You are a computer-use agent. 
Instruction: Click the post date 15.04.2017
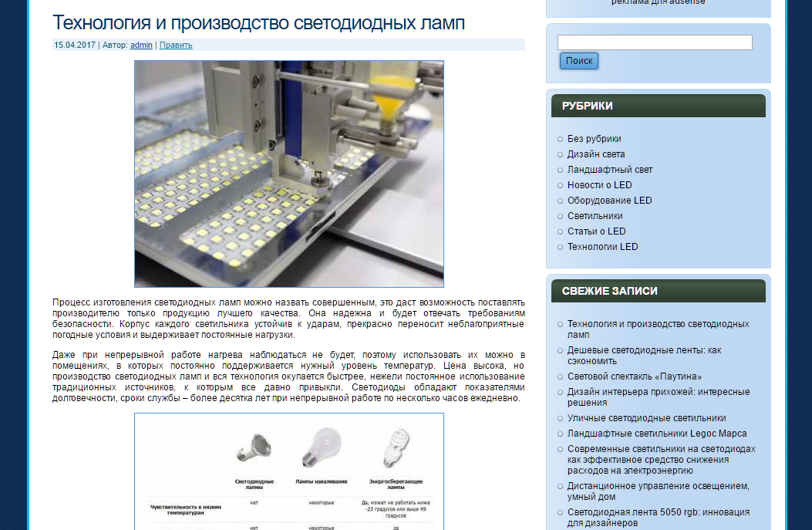pyautogui.click(x=75, y=45)
